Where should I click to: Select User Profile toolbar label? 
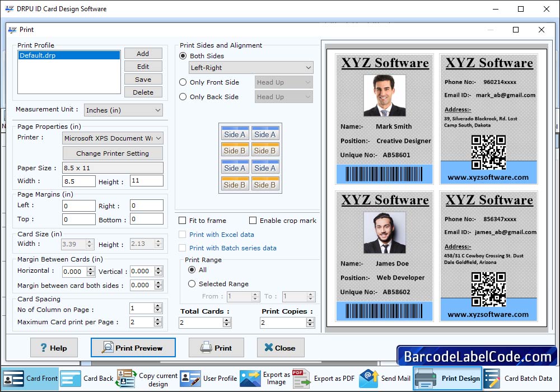click(x=220, y=379)
